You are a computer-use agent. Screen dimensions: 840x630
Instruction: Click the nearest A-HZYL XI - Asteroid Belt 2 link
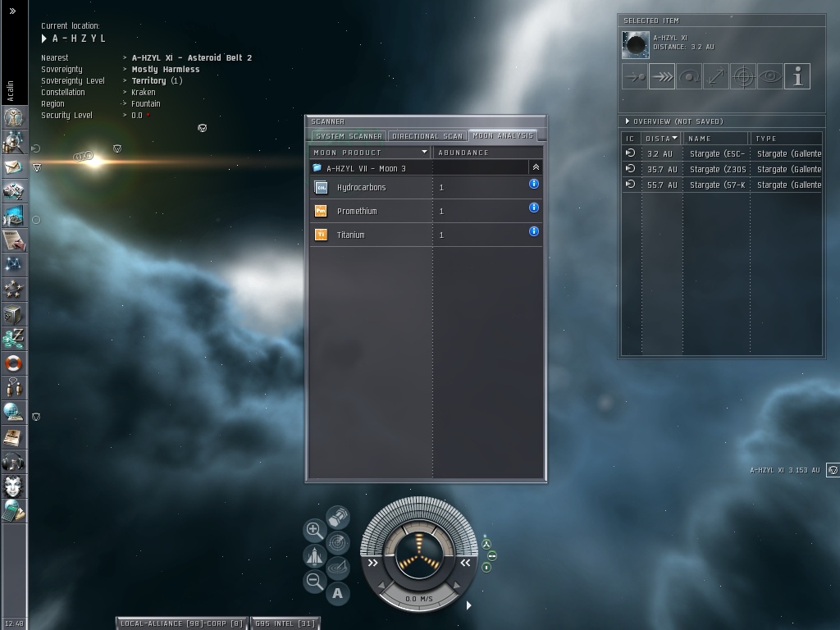(191, 58)
